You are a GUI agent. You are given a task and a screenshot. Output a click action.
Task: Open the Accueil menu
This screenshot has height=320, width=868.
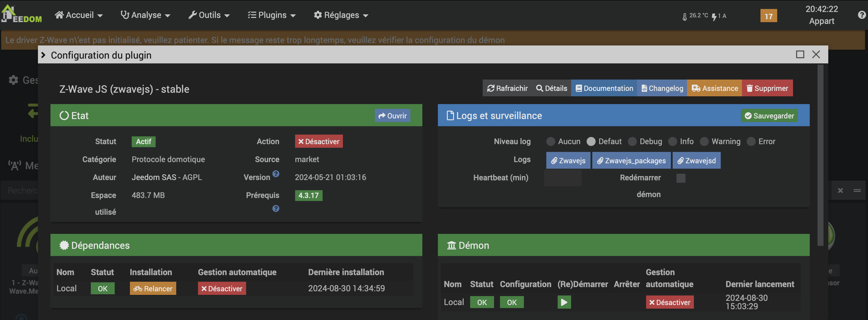pyautogui.click(x=79, y=15)
